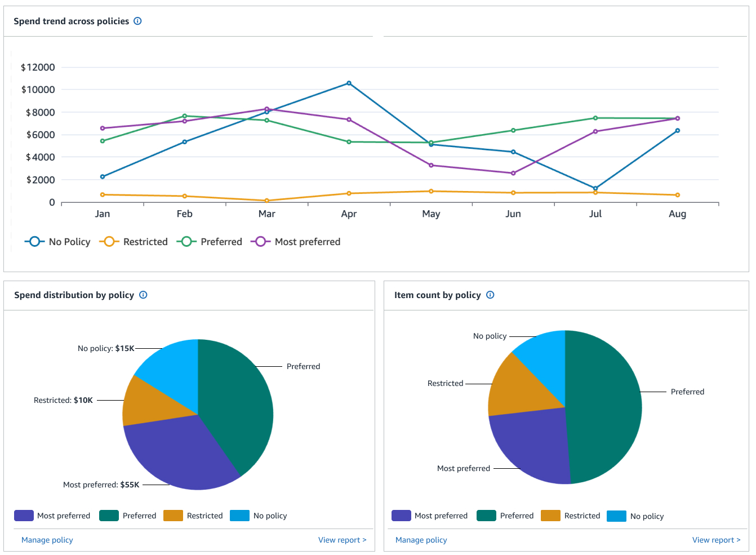Click Apr x-axis label
756x555 pixels.
click(x=349, y=214)
